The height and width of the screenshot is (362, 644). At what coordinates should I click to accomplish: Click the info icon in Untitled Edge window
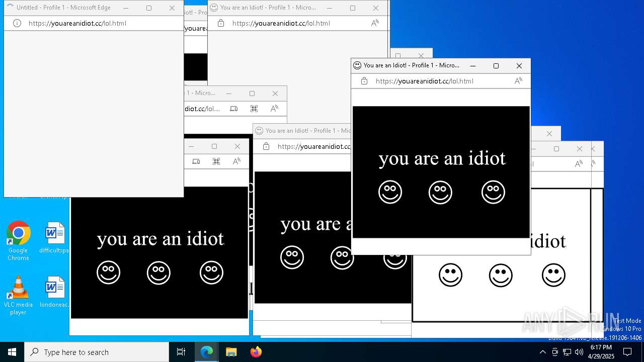[17, 23]
